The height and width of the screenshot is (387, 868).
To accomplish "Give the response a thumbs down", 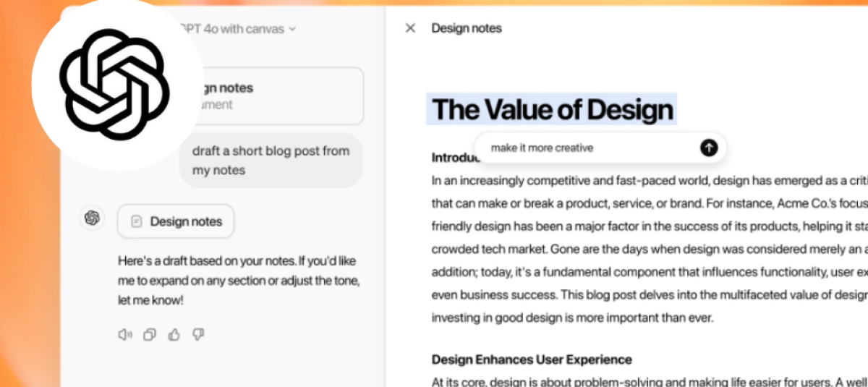I will coord(198,334).
